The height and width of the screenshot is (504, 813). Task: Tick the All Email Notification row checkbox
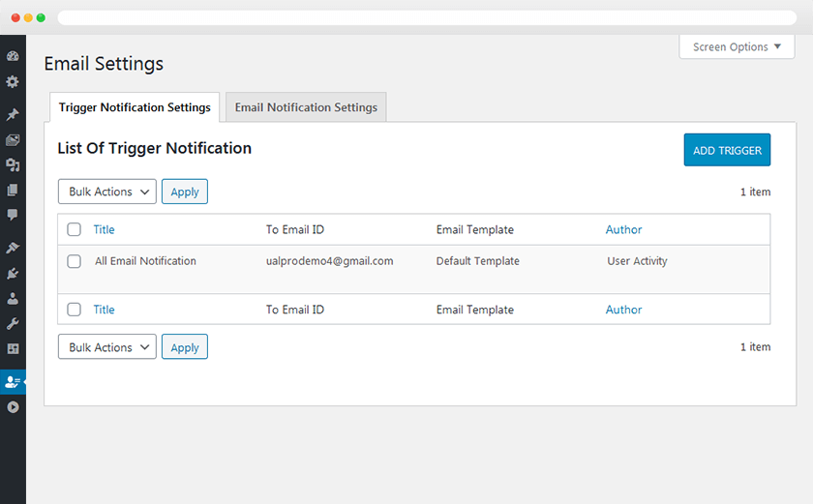[75, 261]
